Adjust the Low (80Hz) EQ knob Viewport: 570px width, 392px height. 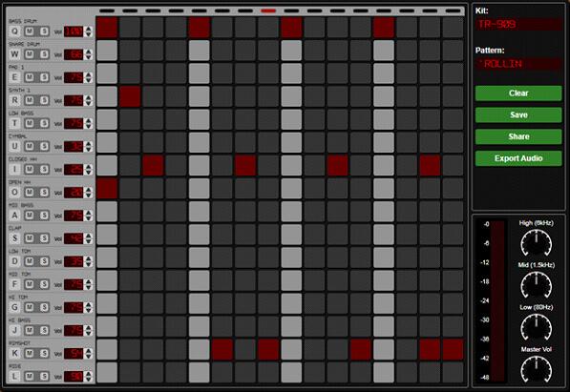coord(537,327)
